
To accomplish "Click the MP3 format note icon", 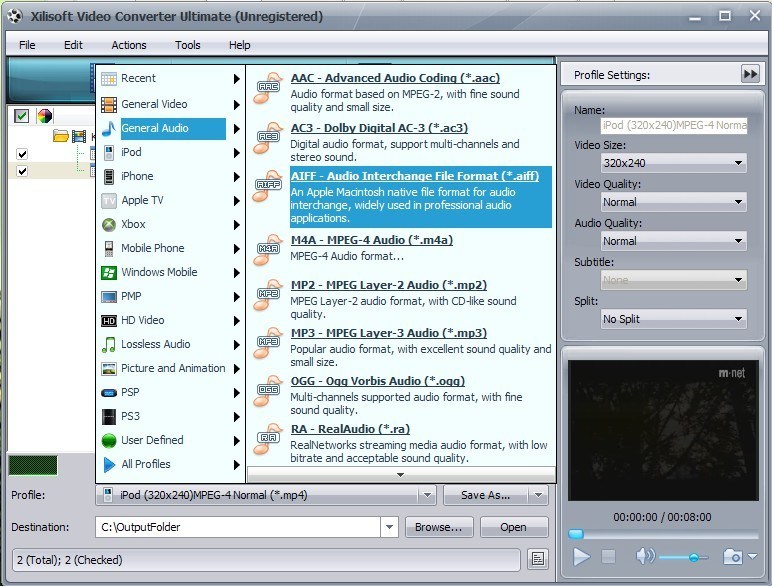I will [x=268, y=343].
